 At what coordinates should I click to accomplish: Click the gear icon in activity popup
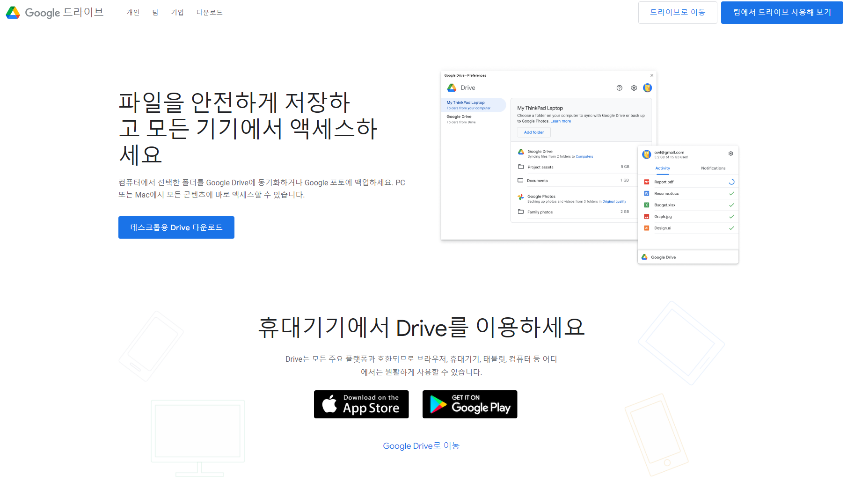pyautogui.click(x=731, y=153)
